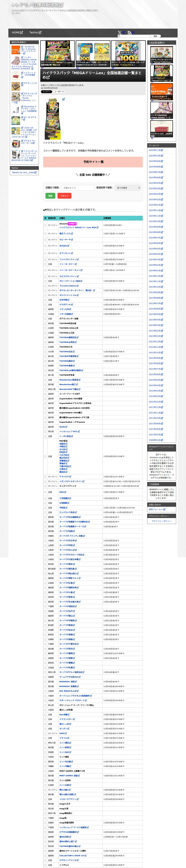Tick the checkbox for the 古本市場 row
This screenshot has width=186, height=868.
click(x=45, y=300)
